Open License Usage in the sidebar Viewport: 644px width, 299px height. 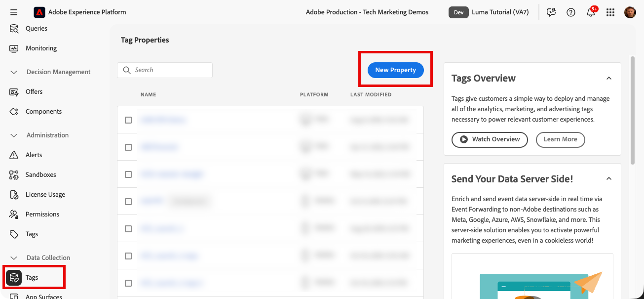click(x=45, y=195)
